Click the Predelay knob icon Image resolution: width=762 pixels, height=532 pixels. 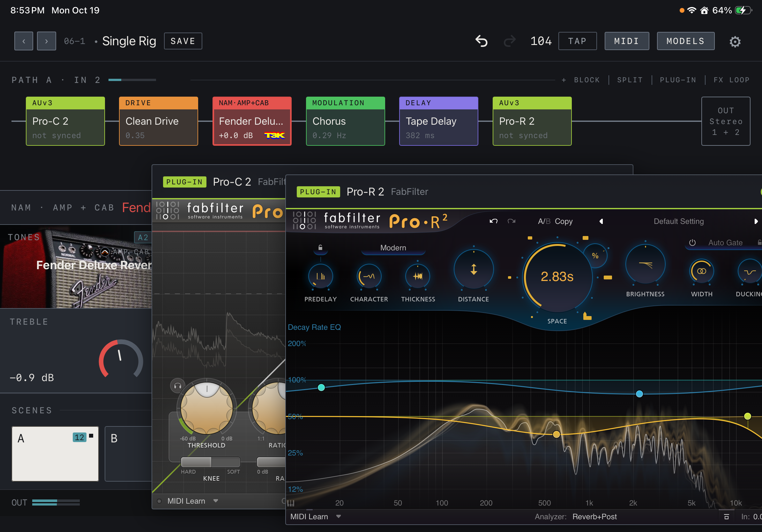tap(321, 276)
